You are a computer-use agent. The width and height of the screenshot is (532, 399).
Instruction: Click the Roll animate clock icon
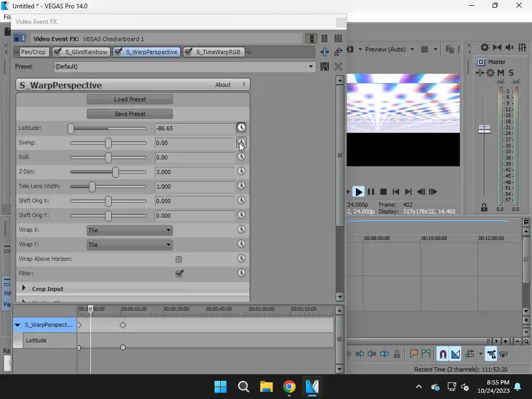(x=241, y=157)
